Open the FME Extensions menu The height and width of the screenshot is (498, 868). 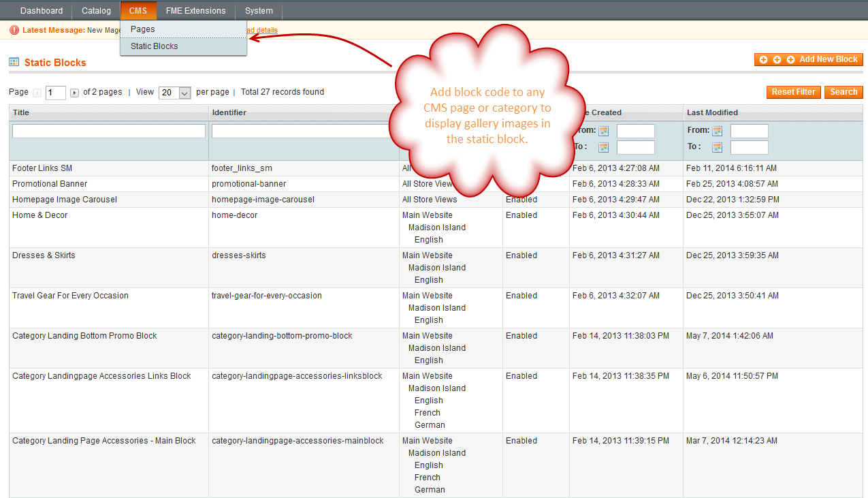pos(195,11)
